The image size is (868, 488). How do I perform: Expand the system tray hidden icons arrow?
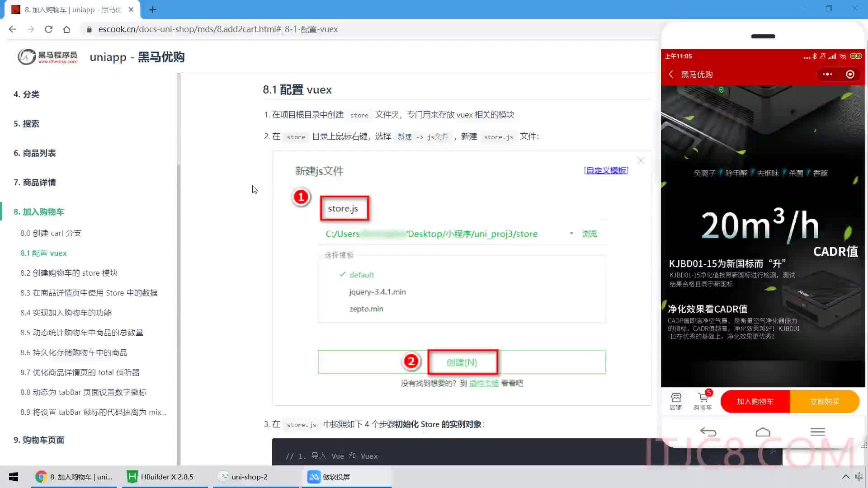click(x=845, y=477)
